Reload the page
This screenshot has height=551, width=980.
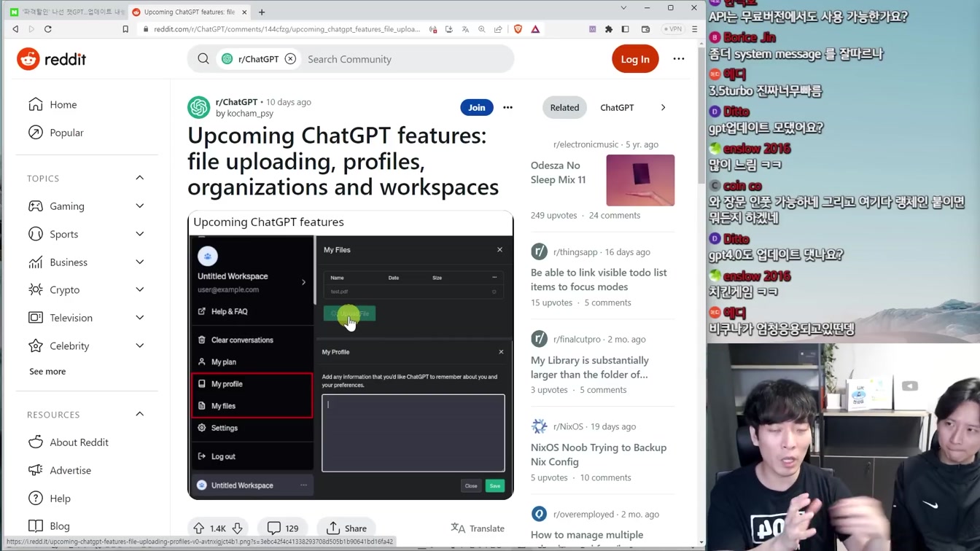(48, 29)
